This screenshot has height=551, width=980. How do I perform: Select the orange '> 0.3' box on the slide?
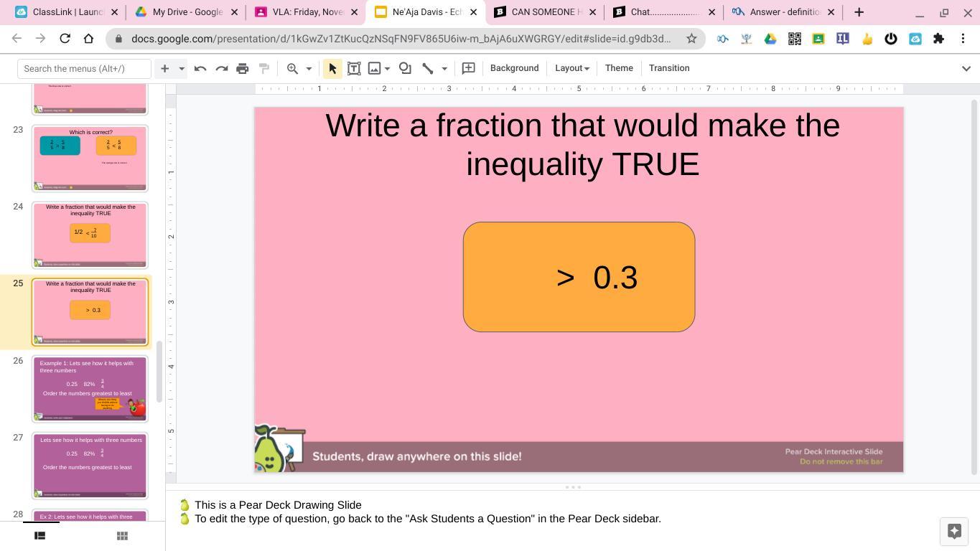tap(579, 277)
